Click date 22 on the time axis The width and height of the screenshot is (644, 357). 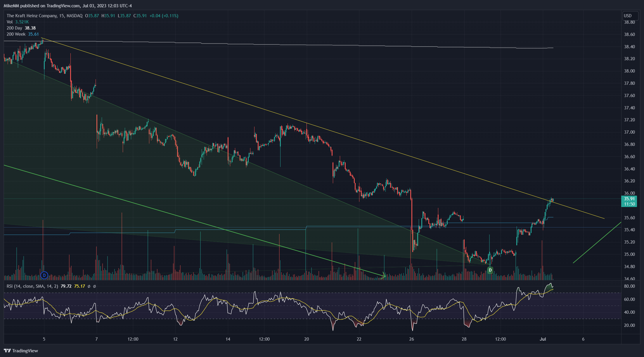pyautogui.click(x=359, y=339)
